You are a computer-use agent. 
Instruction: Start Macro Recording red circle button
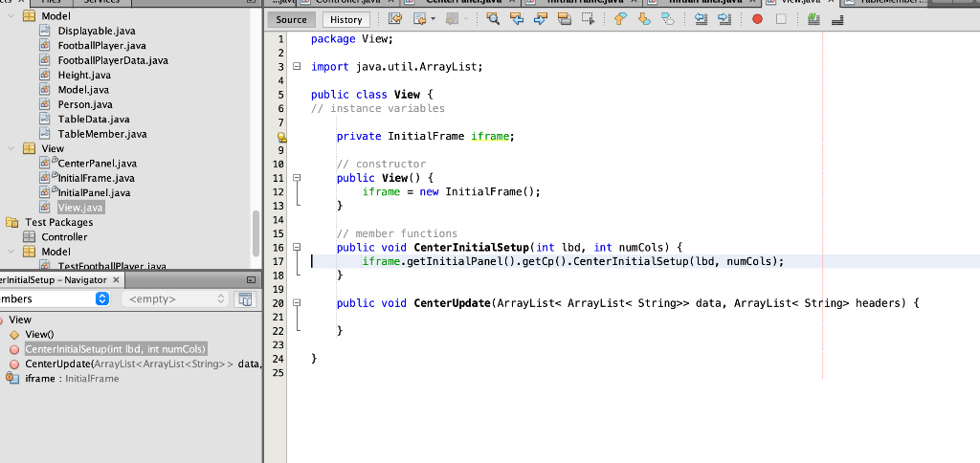(758, 19)
